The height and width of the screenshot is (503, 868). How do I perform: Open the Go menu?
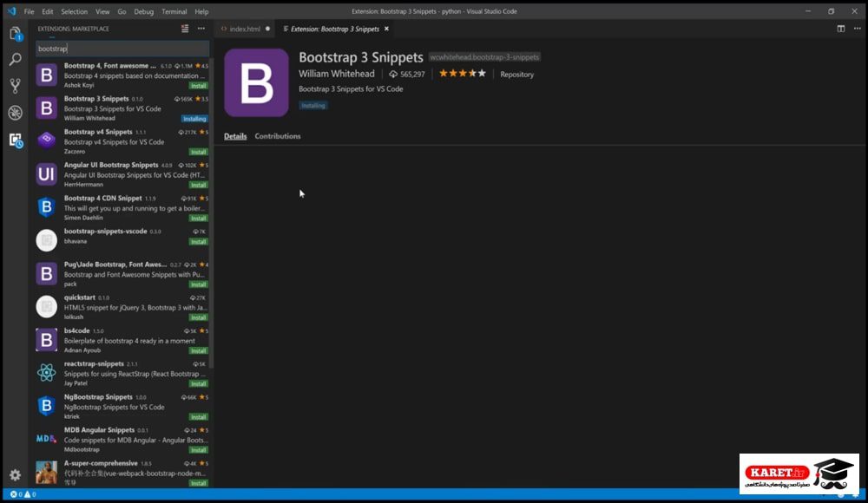click(x=122, y=11)
